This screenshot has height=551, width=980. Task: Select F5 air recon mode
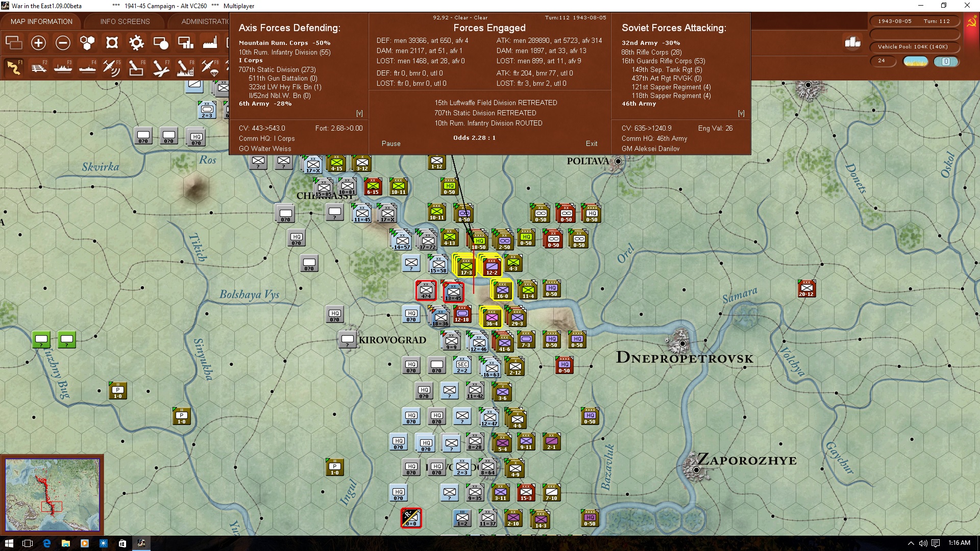click(x=112, y=67)
